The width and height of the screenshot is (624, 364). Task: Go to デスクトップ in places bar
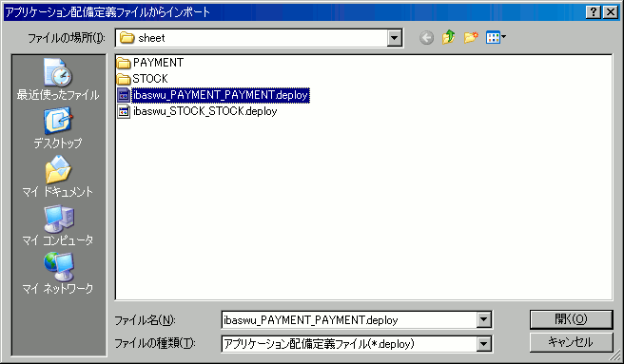(58, 128)
